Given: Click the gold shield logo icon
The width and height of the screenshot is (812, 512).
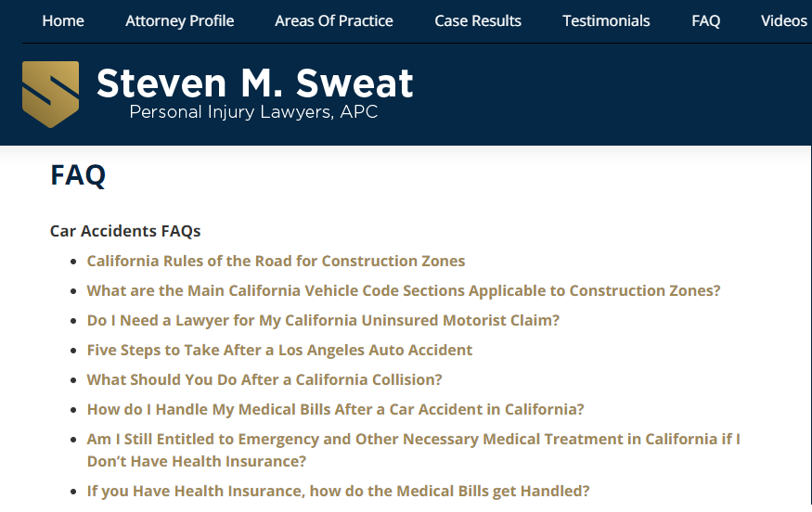Looking at the screenshot, I should (51, 95).
